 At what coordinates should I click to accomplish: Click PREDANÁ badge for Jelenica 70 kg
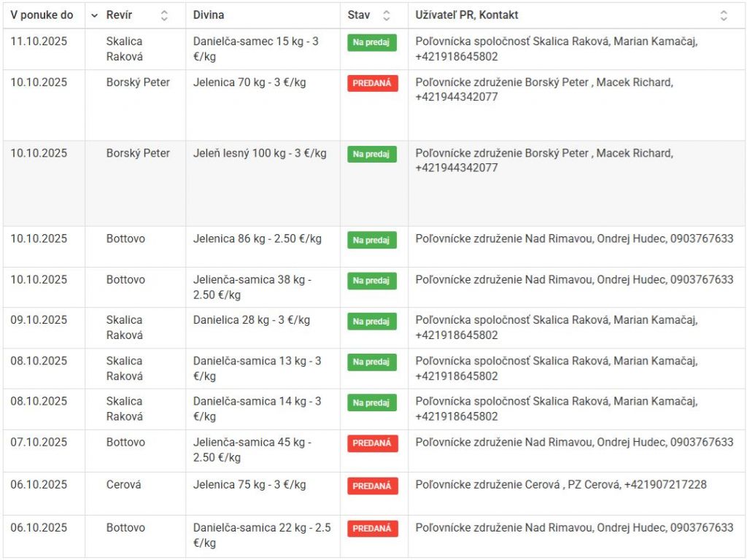372,83
